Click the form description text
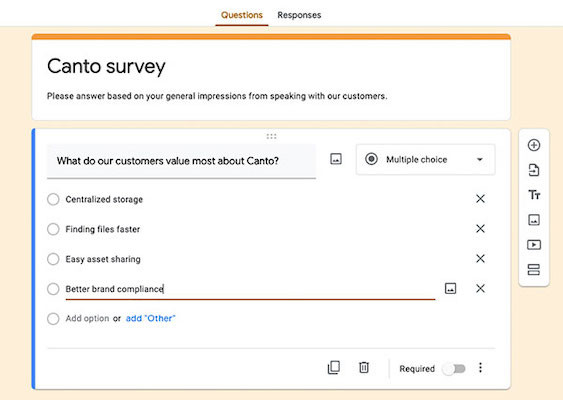This screenshot has width=563, height=400. pyautogui.click(x=217, y=96)
